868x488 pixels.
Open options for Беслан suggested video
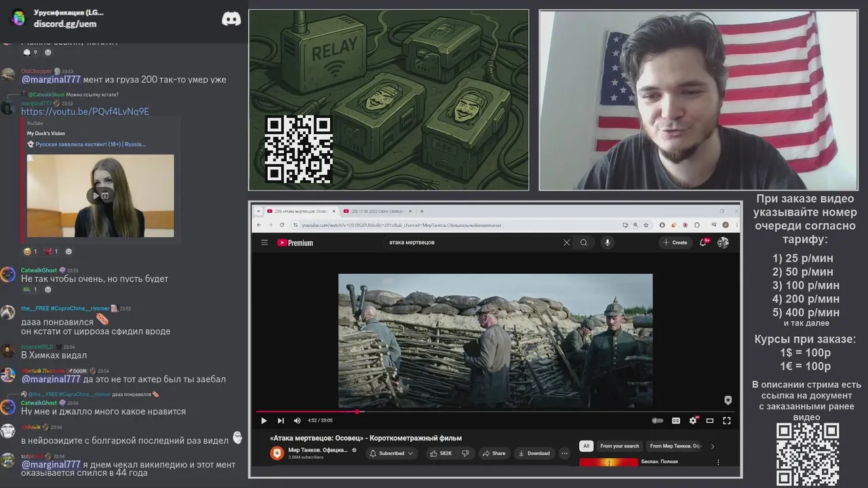[x=718, y=462]
